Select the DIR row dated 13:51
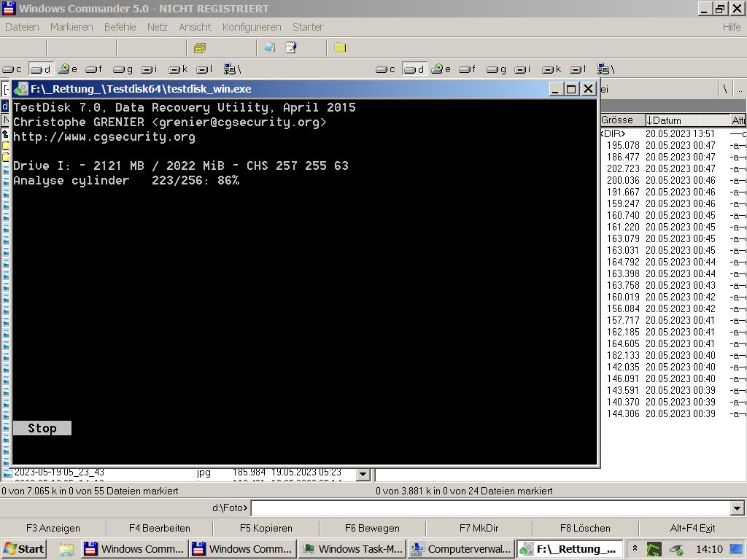The image size is (747, 560). tap(673, 134)
